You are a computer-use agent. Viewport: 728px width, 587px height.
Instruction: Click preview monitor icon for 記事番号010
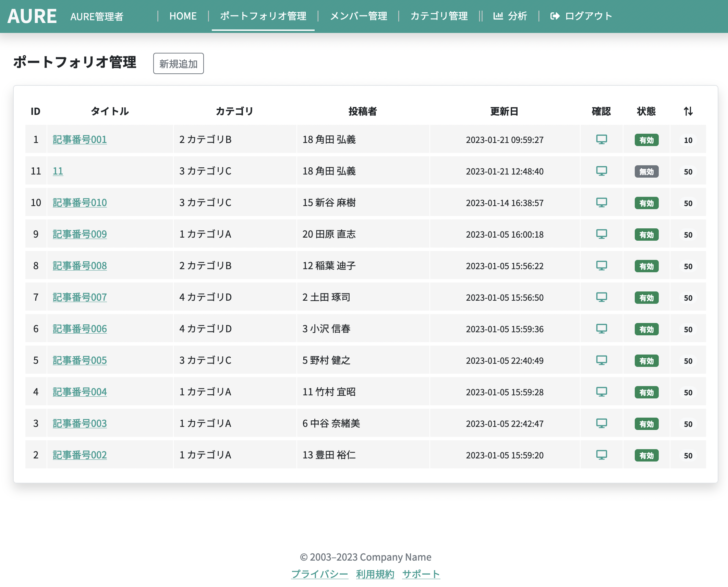[602, 203]
